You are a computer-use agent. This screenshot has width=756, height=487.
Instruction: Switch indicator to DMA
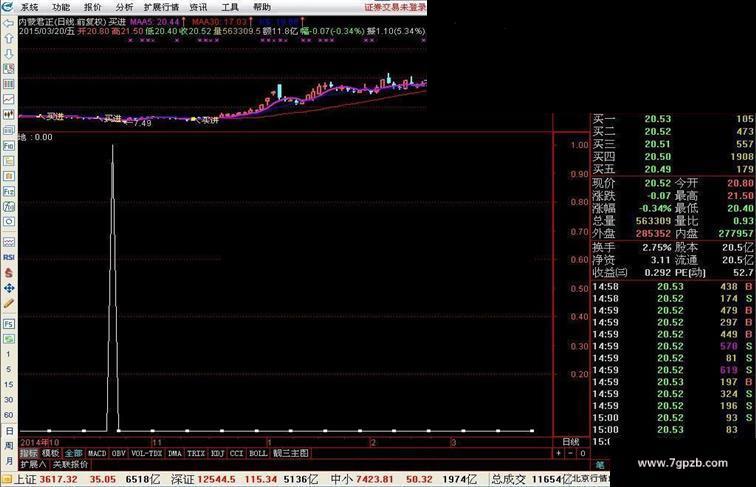[175, 453]
